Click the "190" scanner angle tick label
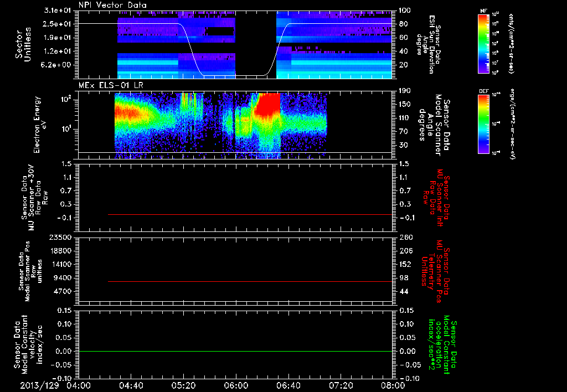This screenshot has width=567, height=392. coord(405,91)
